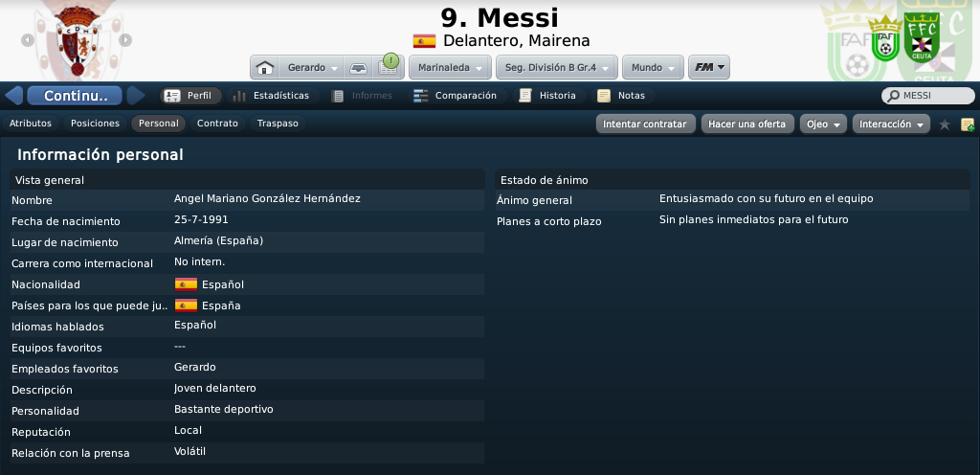Go to previous club with left crest arrow
The height and width of the screenshot is (475, 980).
tap(28, 40)
